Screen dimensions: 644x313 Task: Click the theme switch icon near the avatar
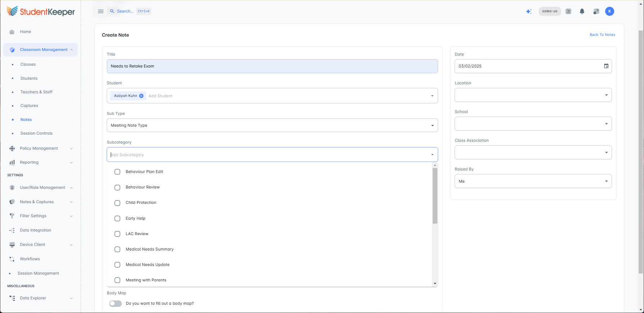tap(596, 11)
